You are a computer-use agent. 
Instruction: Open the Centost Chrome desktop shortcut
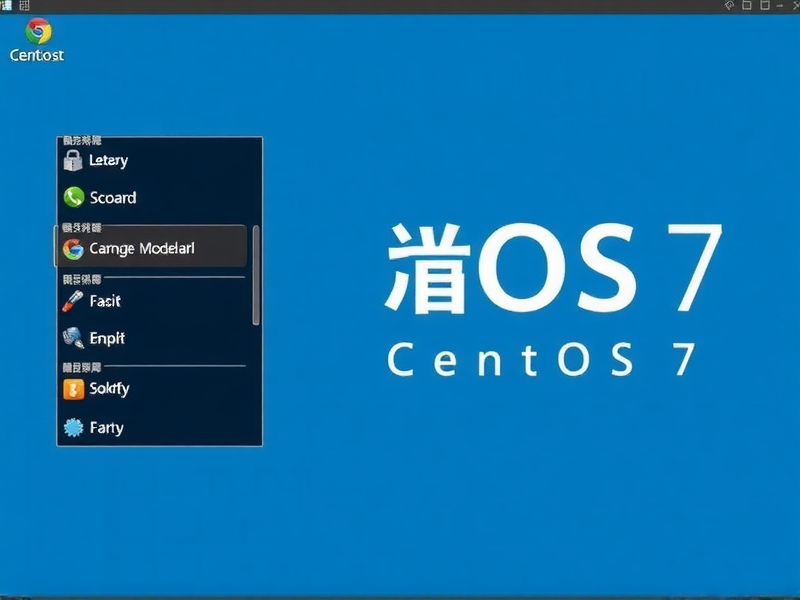[38, 38]
